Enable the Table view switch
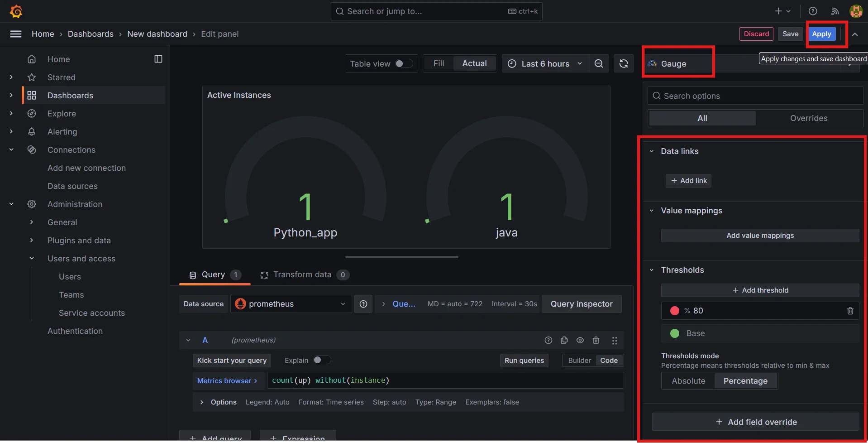 [x=404, y=64]
